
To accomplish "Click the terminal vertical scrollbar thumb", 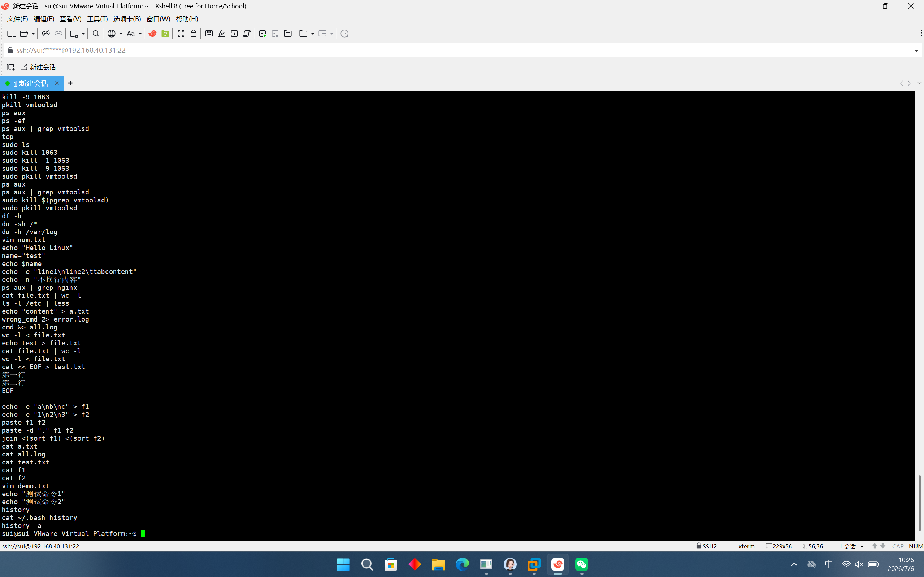I will (920, 503).
